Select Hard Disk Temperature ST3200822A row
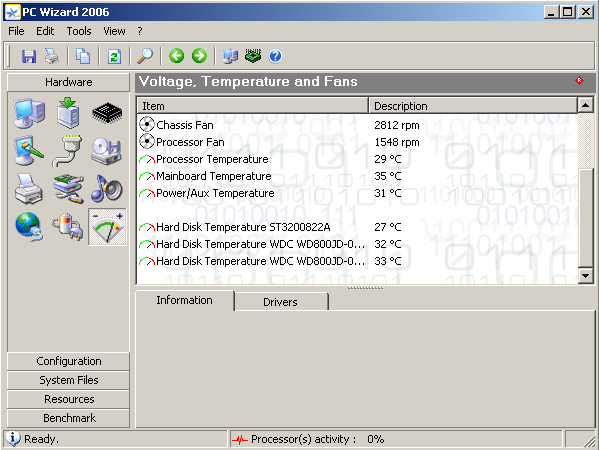 click(357, 227)
